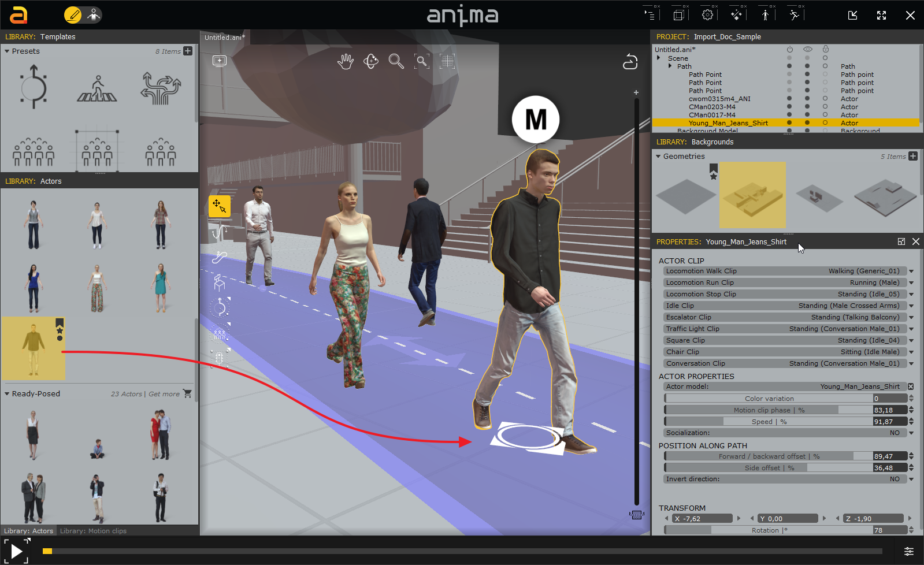Screen dimensions: 924x565
Task: Open the settings gear panel
Action: point(708,15)
